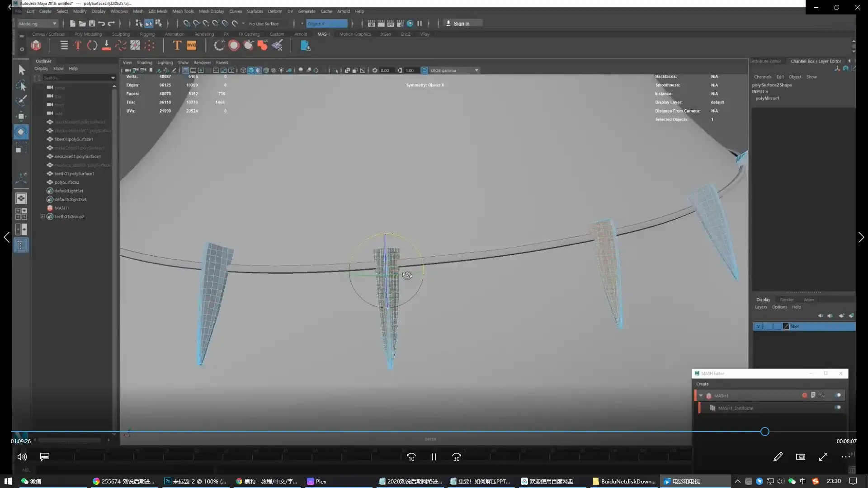Click the Undo arrow icon
The height and width of the screenshot is (488, 868).
pos(101,23)
